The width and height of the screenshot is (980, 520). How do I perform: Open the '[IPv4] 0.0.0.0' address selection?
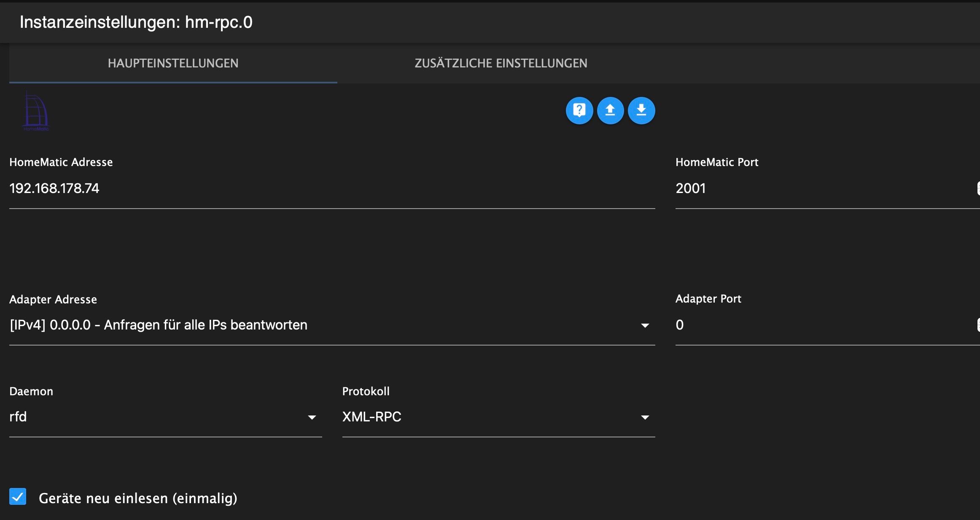pyautogui.click(x=159, y=325)
